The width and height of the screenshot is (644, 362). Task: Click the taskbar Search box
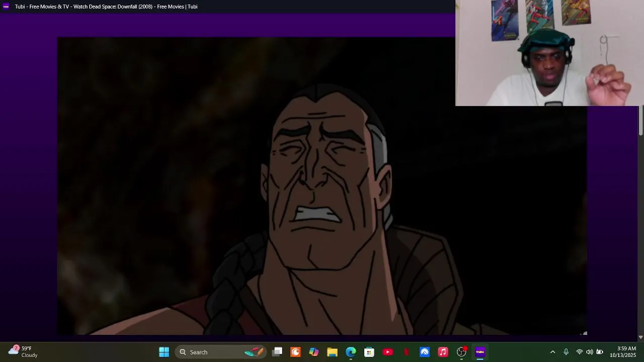221,352
